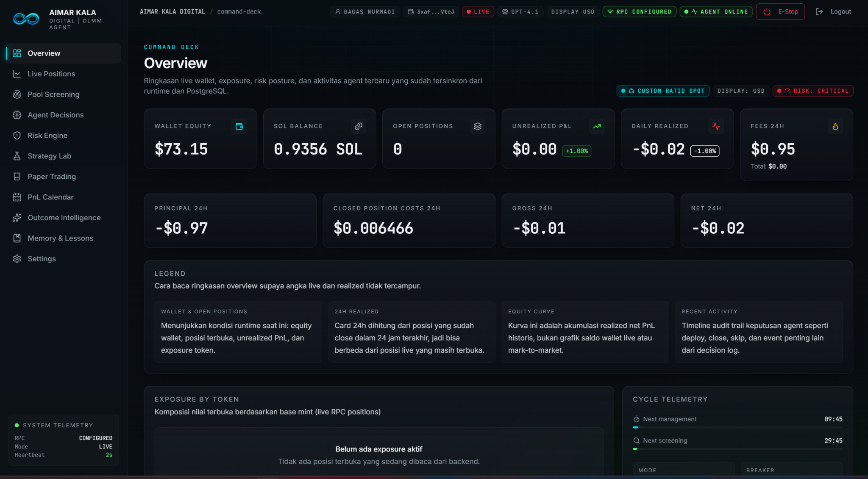868x479 pixels.
Task: Click the layers icon on Open Positions card
Action: (478, 126)
